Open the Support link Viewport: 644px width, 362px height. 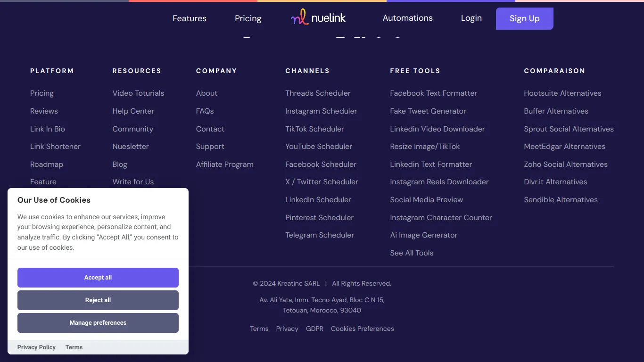(210, 147)
